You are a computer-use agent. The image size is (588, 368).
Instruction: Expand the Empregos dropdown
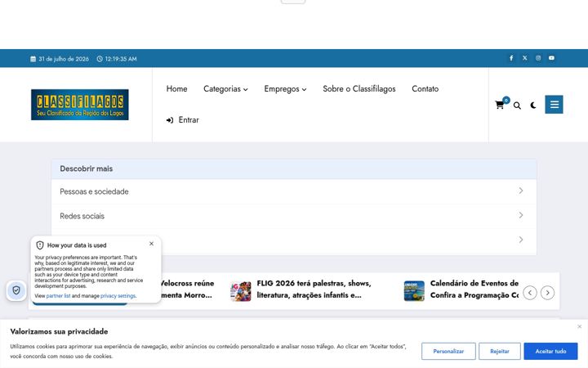coord(285,89)
